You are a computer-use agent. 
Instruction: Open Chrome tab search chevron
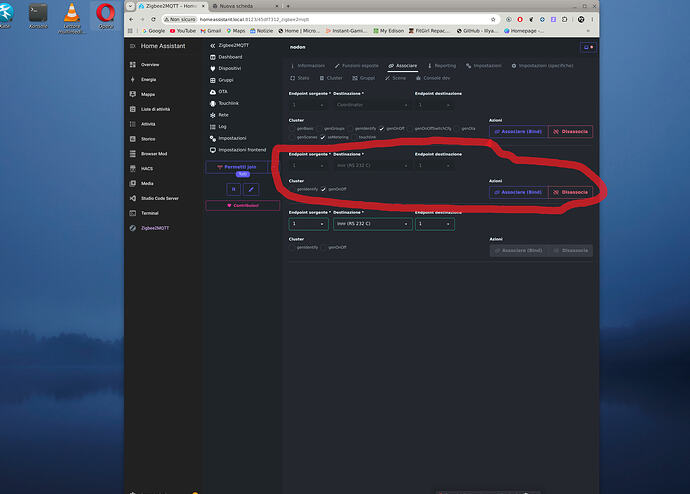(x=131, y=6)
